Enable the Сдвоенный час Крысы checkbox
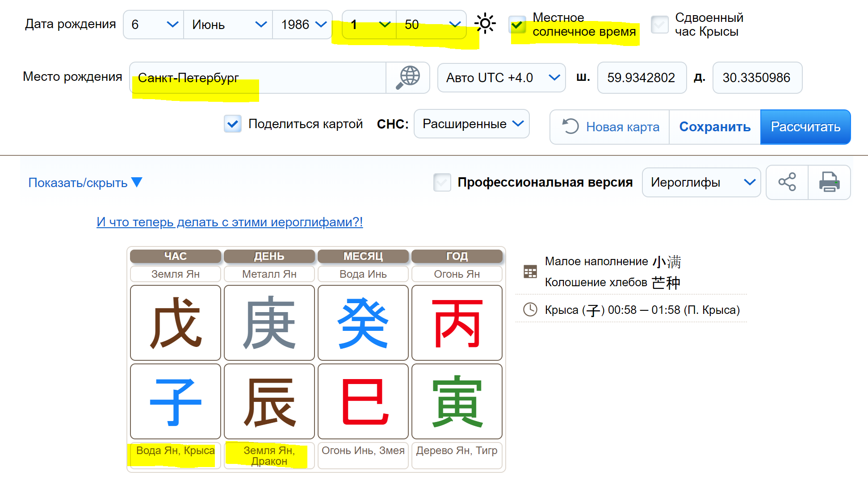 [x=659, y=25]
